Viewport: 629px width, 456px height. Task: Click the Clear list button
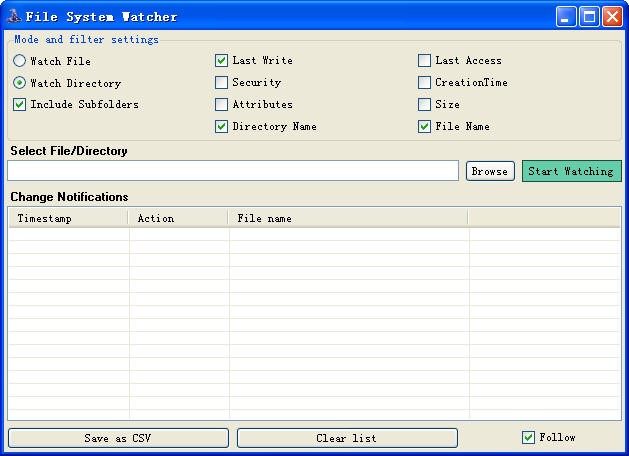[x=347, y=438]
